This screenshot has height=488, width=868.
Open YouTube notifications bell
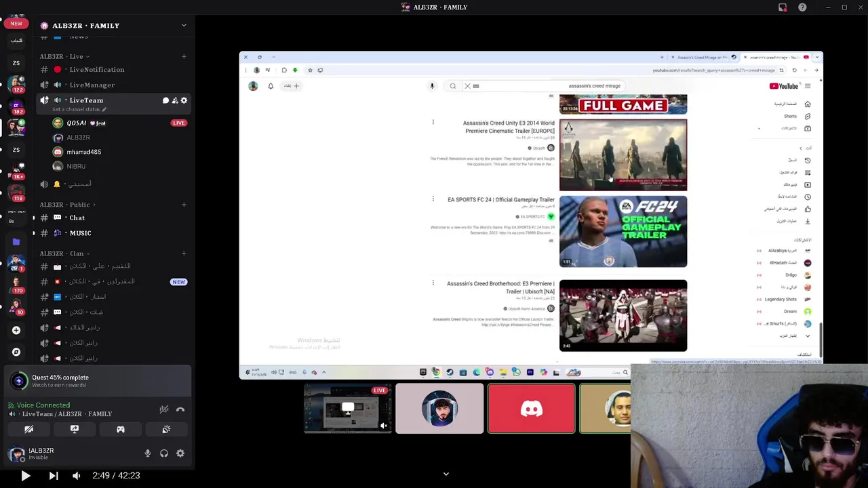(x=271, y=86)
